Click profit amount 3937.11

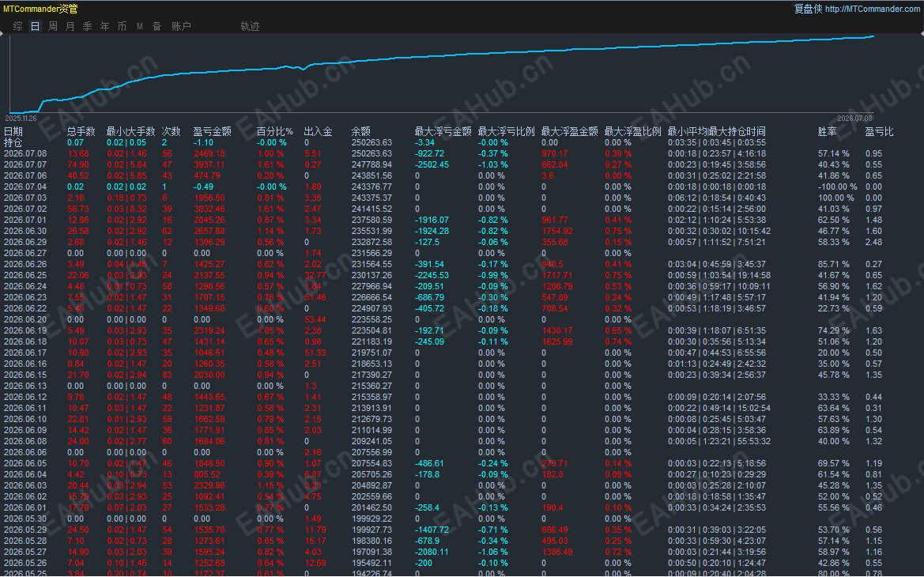209,165
